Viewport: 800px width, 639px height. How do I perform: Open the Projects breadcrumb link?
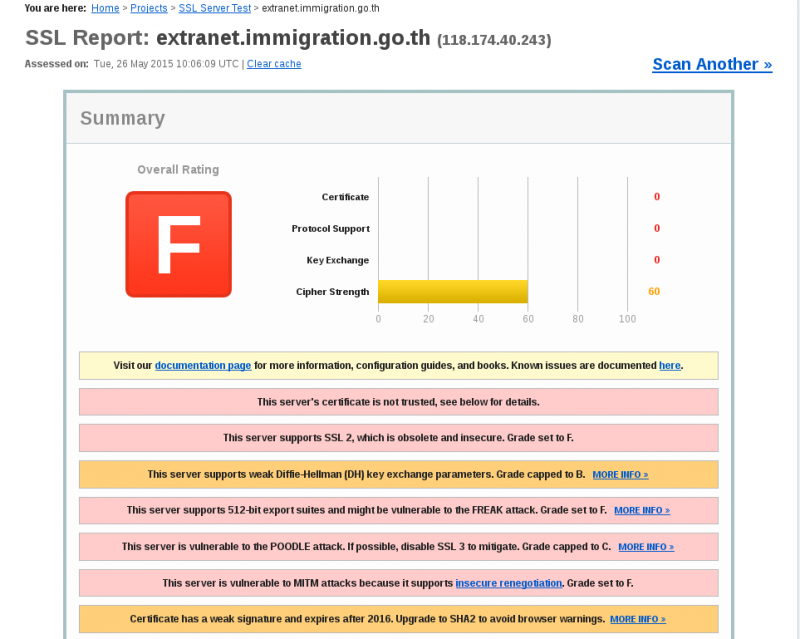(149, 8)
